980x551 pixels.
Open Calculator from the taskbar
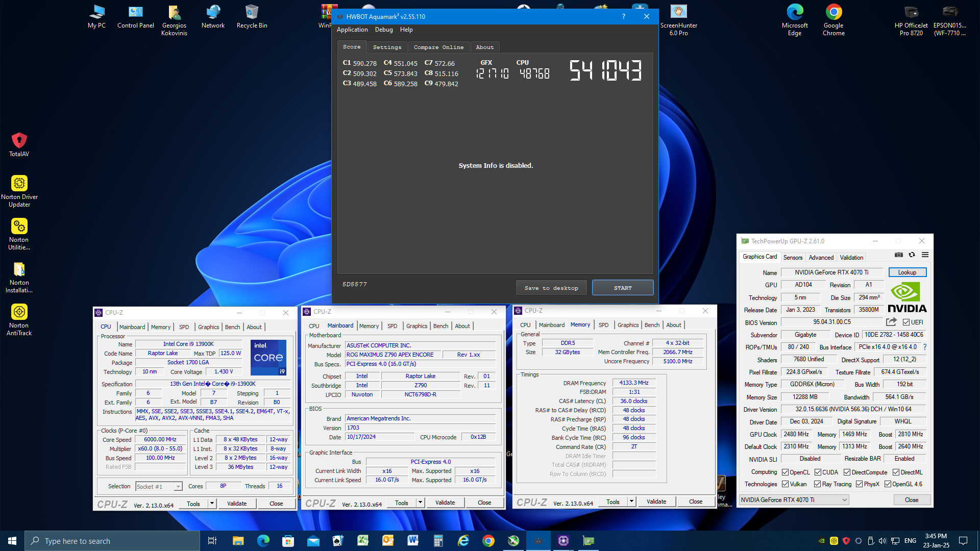tap(438, 541)
